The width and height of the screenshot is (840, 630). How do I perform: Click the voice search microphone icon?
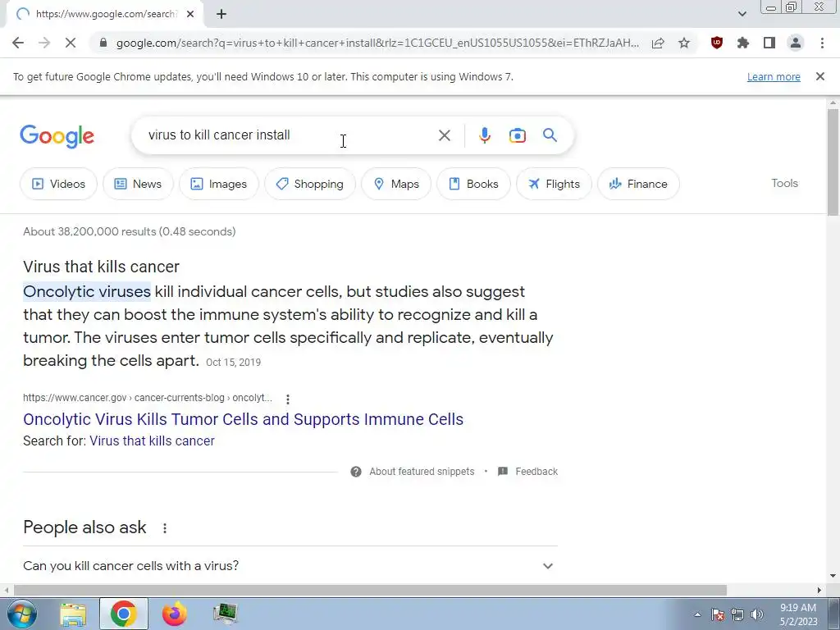tap(484, 135)
